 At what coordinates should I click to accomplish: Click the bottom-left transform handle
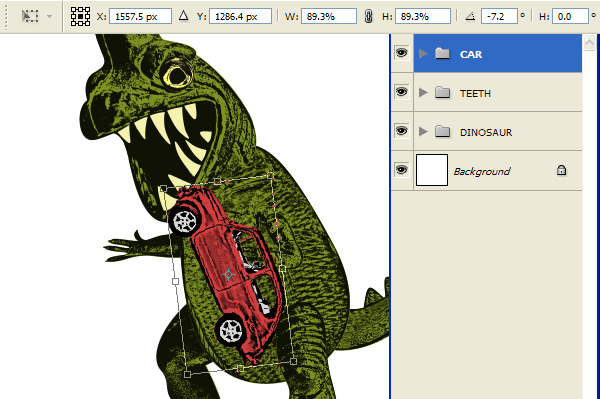pos(188,374)
